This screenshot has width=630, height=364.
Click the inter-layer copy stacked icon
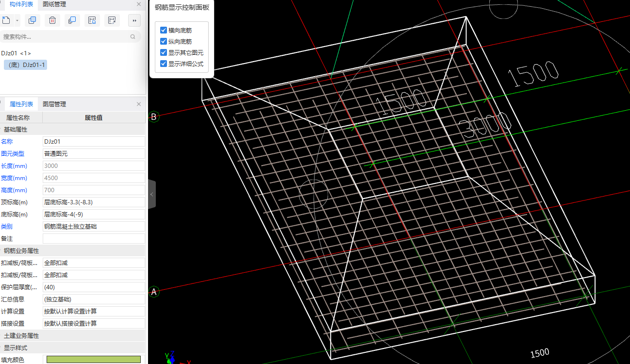(x=72, y=20)
